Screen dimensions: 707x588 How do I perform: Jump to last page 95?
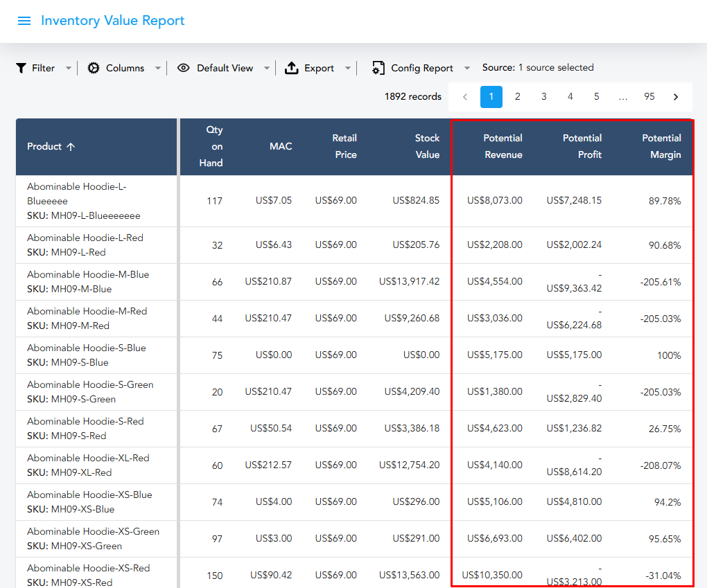click(x=649, y=97)
